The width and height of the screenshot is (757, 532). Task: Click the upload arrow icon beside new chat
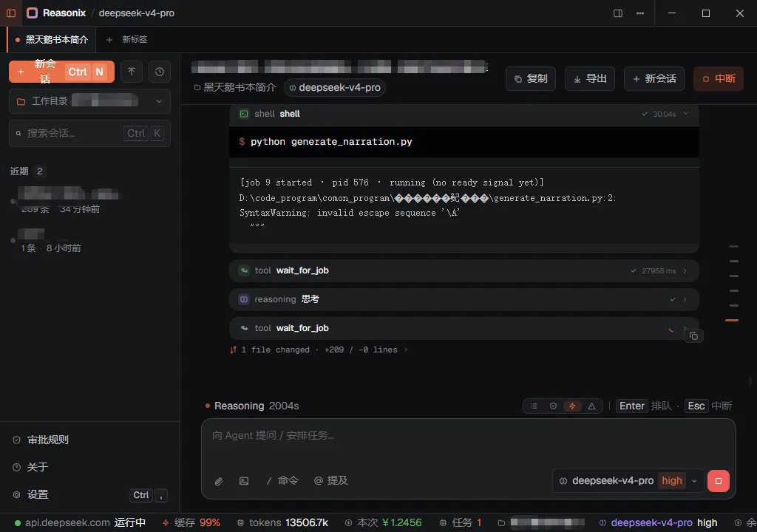tap(132, 72)
